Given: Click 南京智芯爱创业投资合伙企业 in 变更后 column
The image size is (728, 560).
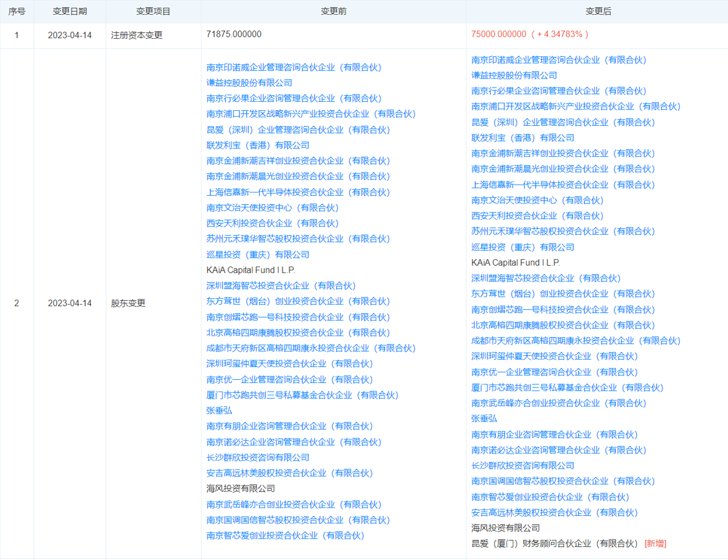Looking at the screenshot, I should pos(550,497).
